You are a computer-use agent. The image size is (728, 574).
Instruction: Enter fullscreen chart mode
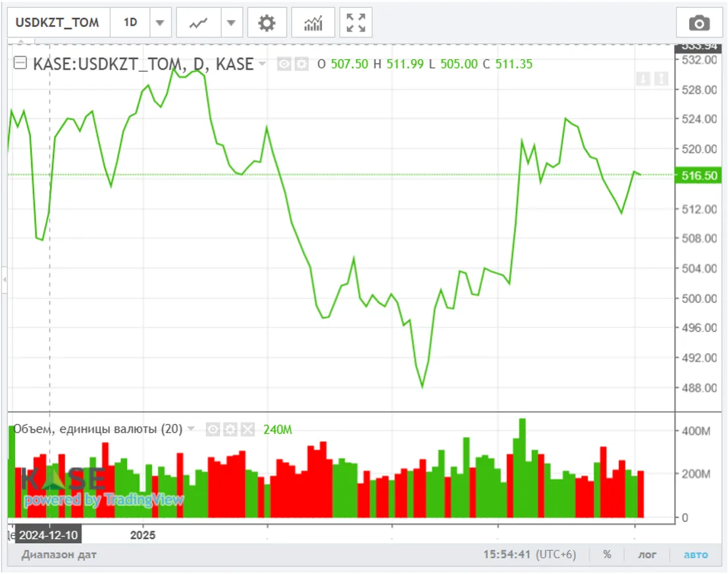[x=356, y=23]
